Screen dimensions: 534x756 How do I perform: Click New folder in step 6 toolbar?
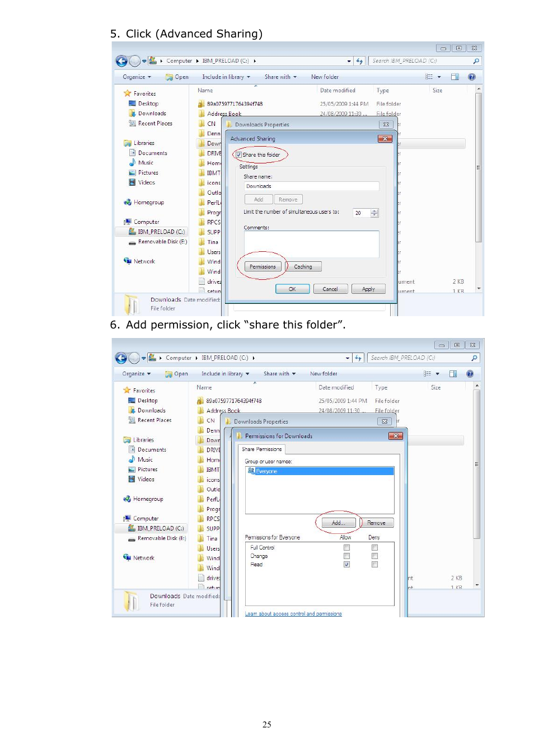(324, 374)
